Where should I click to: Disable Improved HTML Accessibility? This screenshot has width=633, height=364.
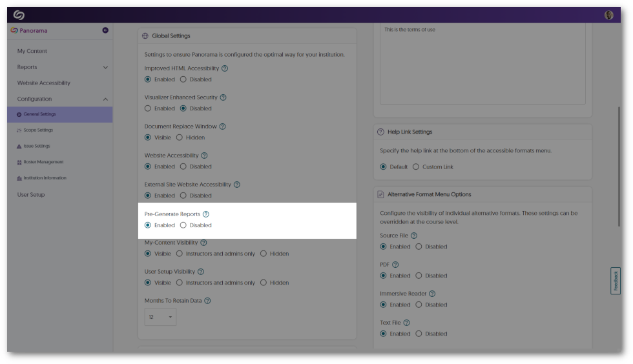[183, 79]
